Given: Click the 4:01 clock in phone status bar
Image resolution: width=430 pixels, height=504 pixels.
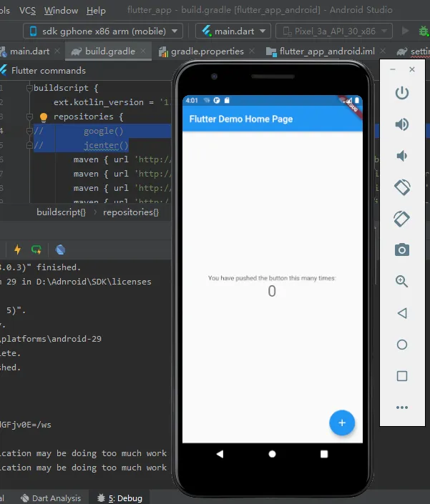Looking at the screenshot, I should pyautogui.click(x=192, y=100).
